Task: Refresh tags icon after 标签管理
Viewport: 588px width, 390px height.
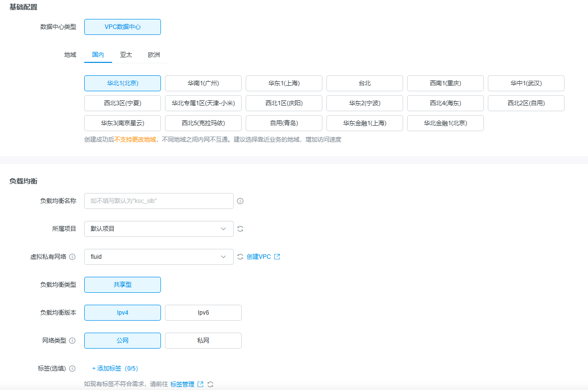Action: [210, 385]
